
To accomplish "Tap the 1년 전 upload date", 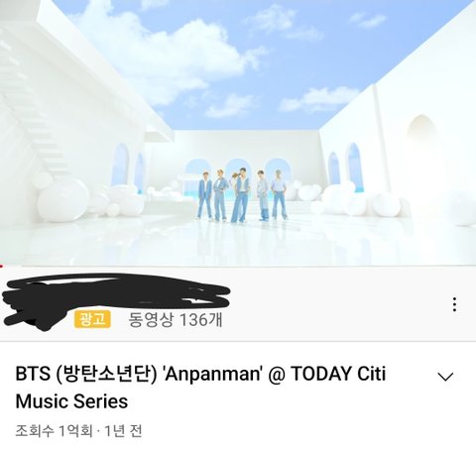I will tap(123, 431).
